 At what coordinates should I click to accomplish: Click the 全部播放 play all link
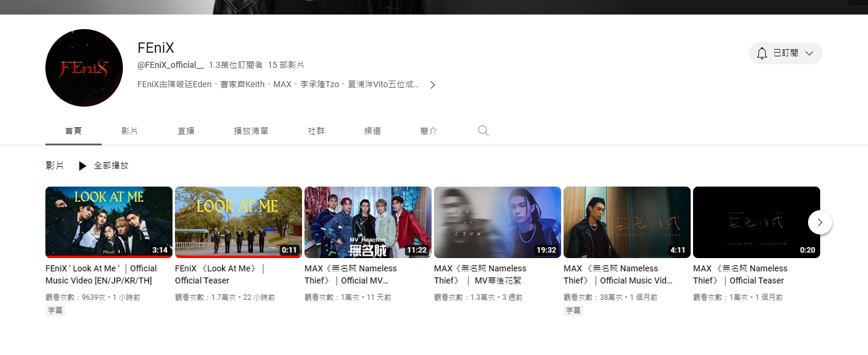pyautogui.click(x=111, y=165)
